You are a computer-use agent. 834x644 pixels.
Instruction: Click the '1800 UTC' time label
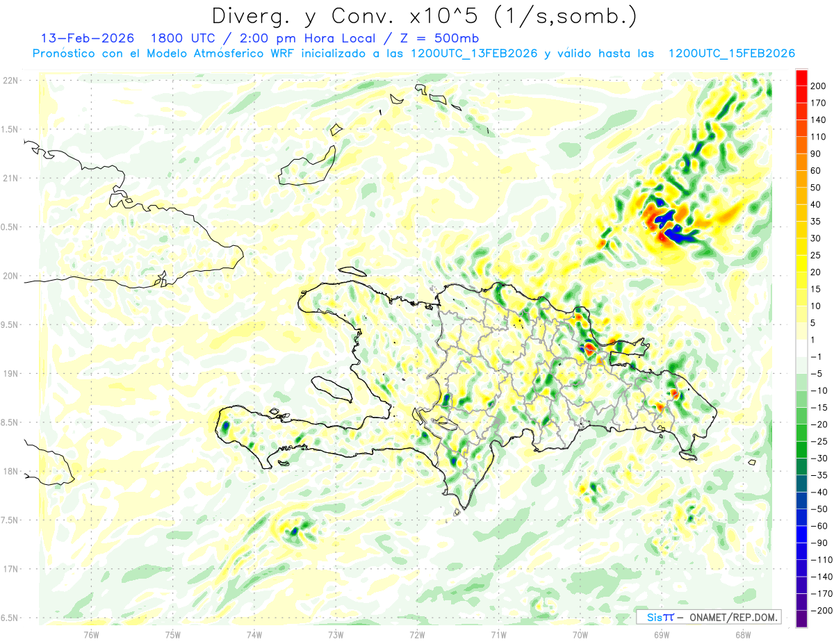click(x=184, y=38)
